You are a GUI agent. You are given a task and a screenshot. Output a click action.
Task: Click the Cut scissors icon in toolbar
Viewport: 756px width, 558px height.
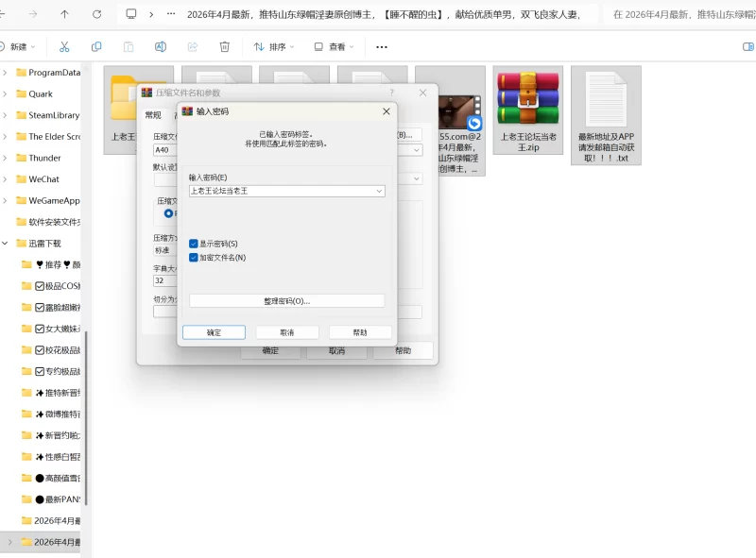(x=64, y=47)
